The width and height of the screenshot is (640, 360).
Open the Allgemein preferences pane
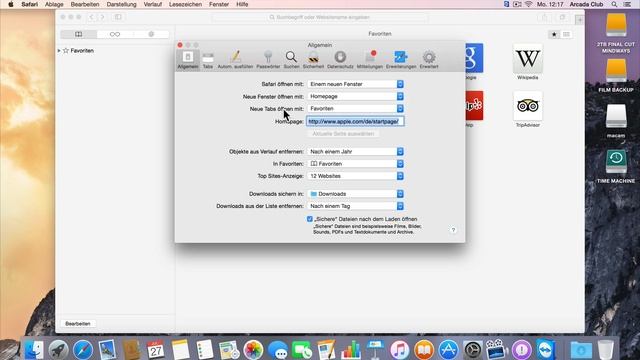point(188,60)
